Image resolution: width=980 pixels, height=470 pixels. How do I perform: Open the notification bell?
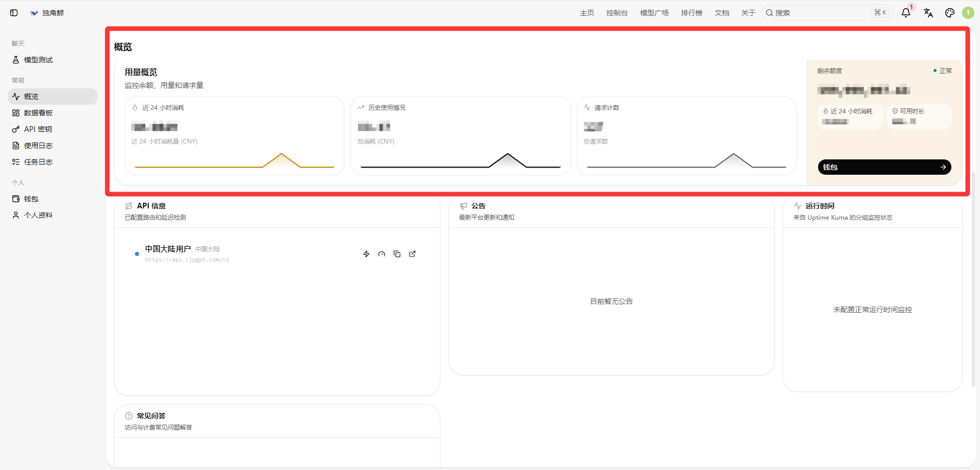[906, 13]
